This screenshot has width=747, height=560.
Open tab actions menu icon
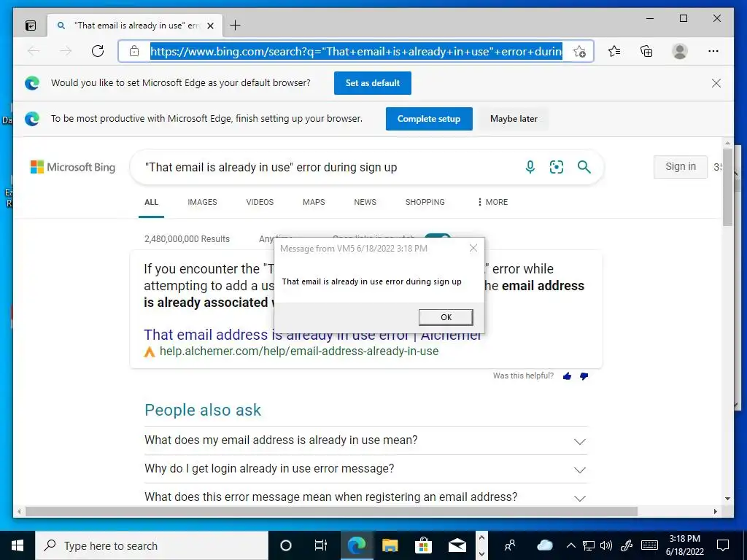tap(31, 26)
